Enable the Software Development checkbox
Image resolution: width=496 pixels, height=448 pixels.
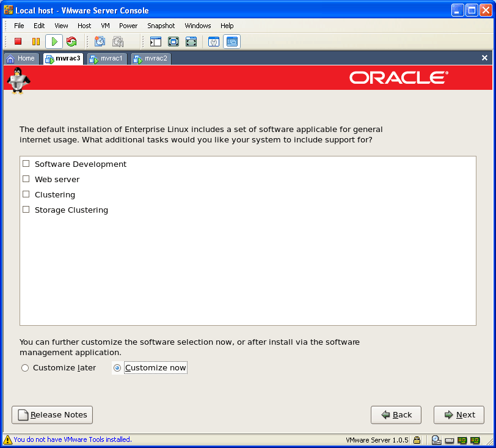pyautogui.click(x=26, y=164)
